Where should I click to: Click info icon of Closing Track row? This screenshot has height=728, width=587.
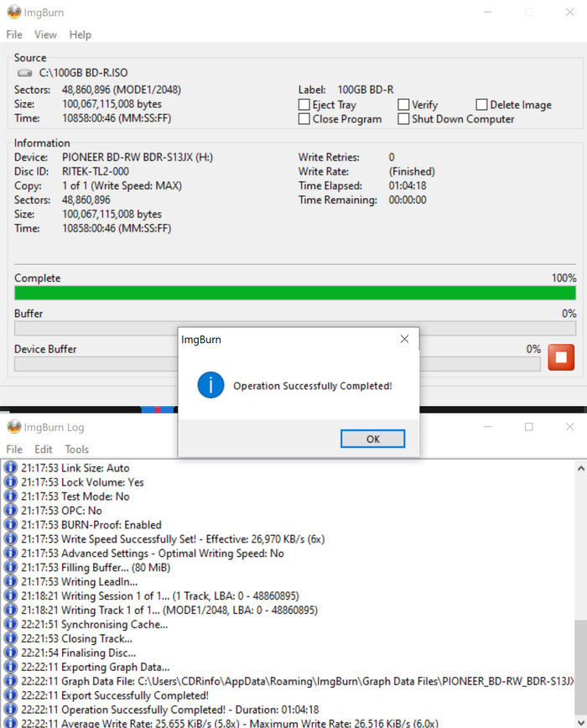click(10, 638)
